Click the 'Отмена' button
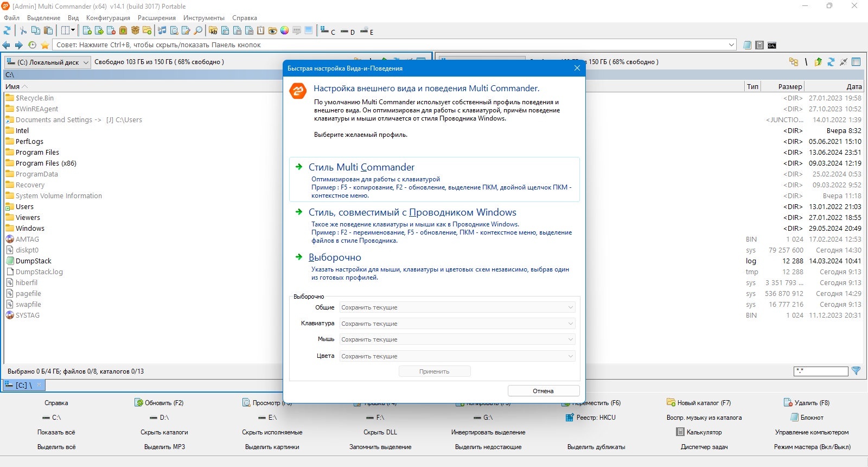The width and height of the screenshot is (868, 467). pyautogui.click(x=544, y=391)
